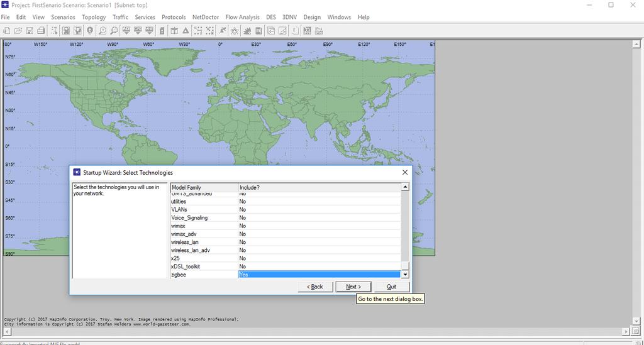Click the first of three import-arrow toolbar icons

click(126, 31)
